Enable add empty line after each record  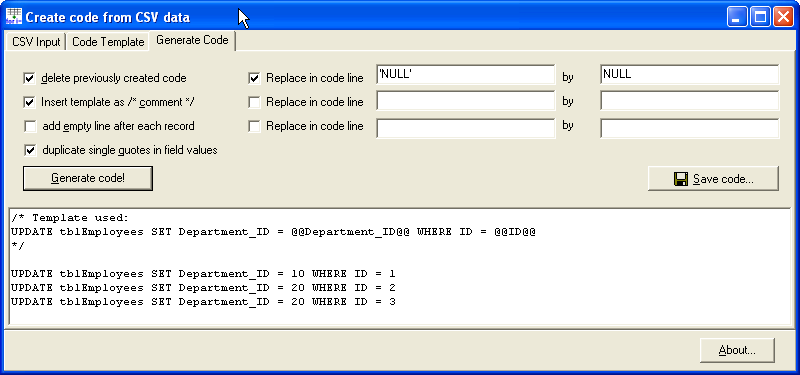[30, 126]
